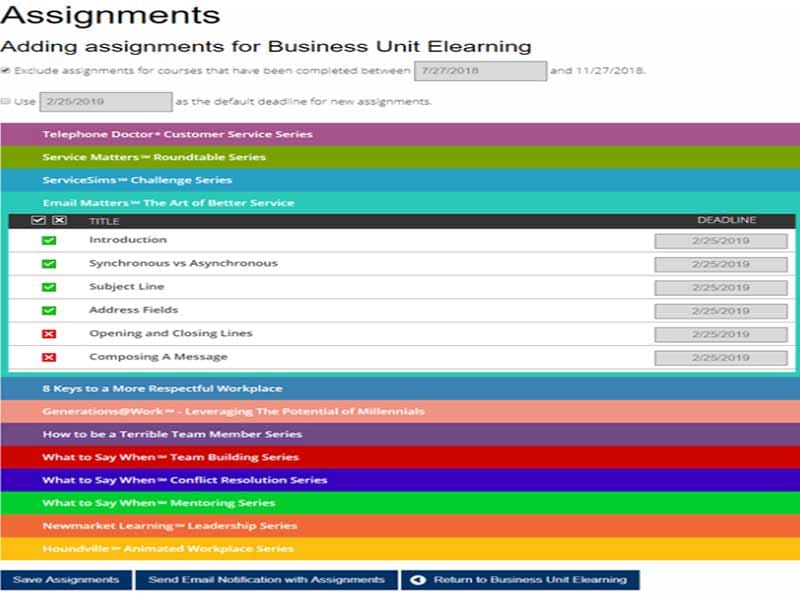
Task: Toggle green check icon for Introduction
Action: [49, 241]
